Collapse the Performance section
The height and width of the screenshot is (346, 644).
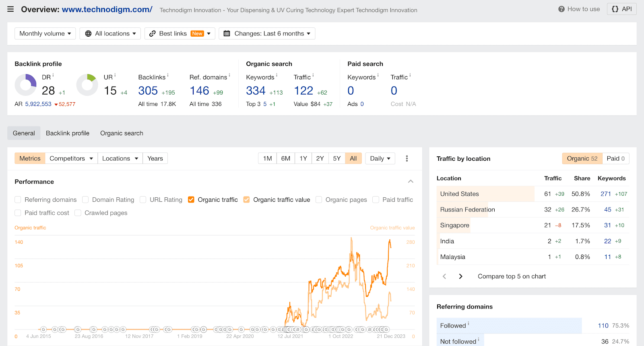click(411, 182)
